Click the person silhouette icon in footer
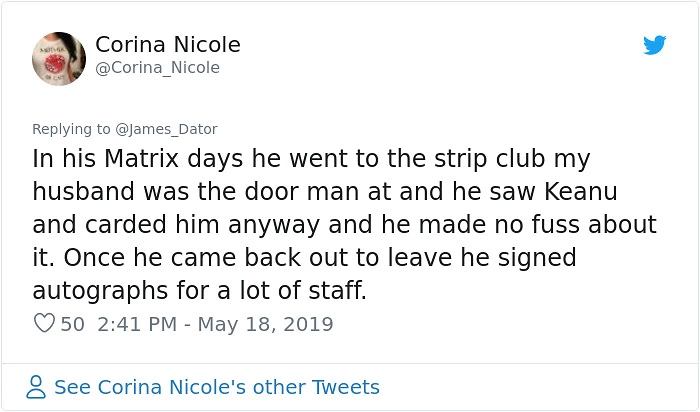This screenshot has width=700, height=412. click(x=36, y=387)
